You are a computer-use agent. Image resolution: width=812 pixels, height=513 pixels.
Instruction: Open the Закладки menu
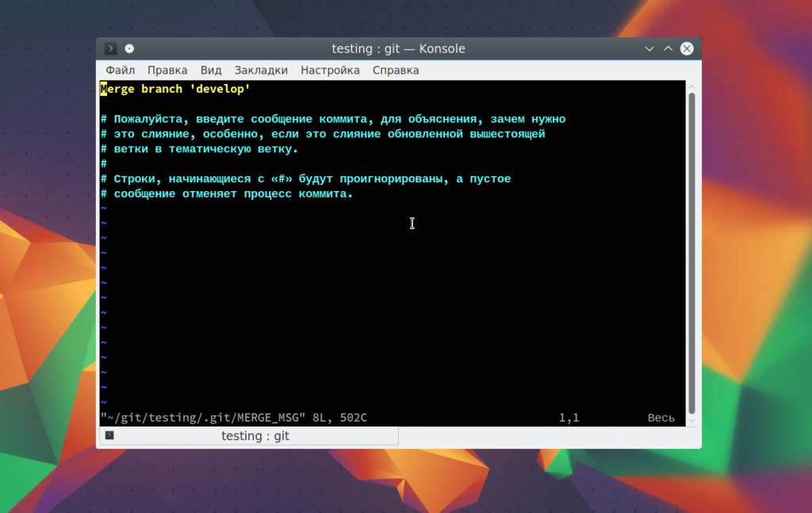coord(261,70)
